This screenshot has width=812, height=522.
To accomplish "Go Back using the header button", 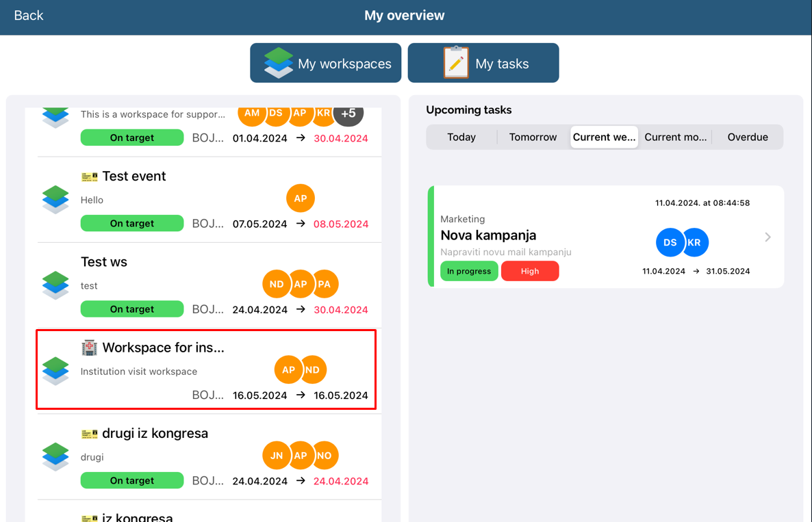I will point(29,15).
